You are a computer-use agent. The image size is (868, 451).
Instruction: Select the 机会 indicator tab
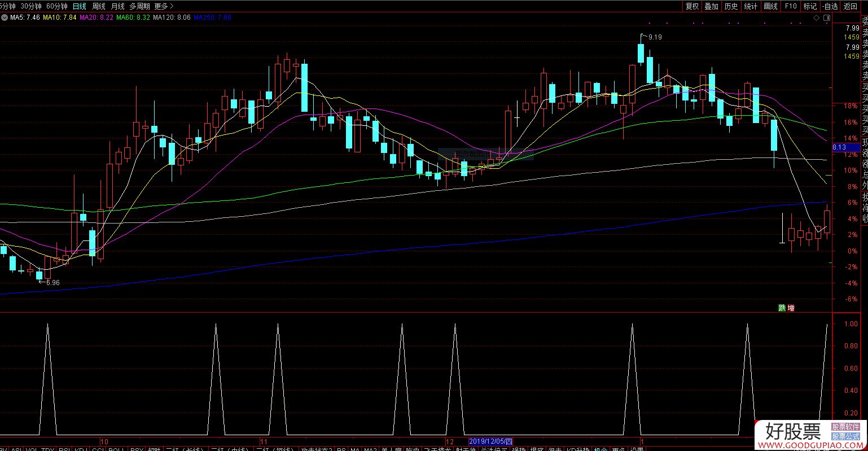pyautogui.click(x=600, y=449)
